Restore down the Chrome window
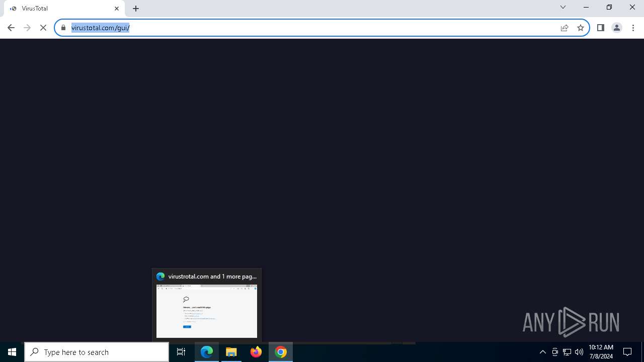Screen dimensions: 644x362 point(609,7)
